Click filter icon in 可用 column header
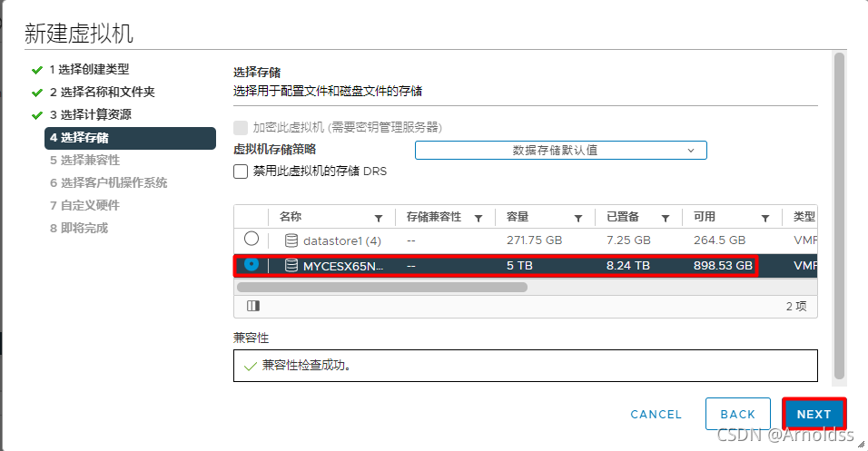 coord(765,218)
